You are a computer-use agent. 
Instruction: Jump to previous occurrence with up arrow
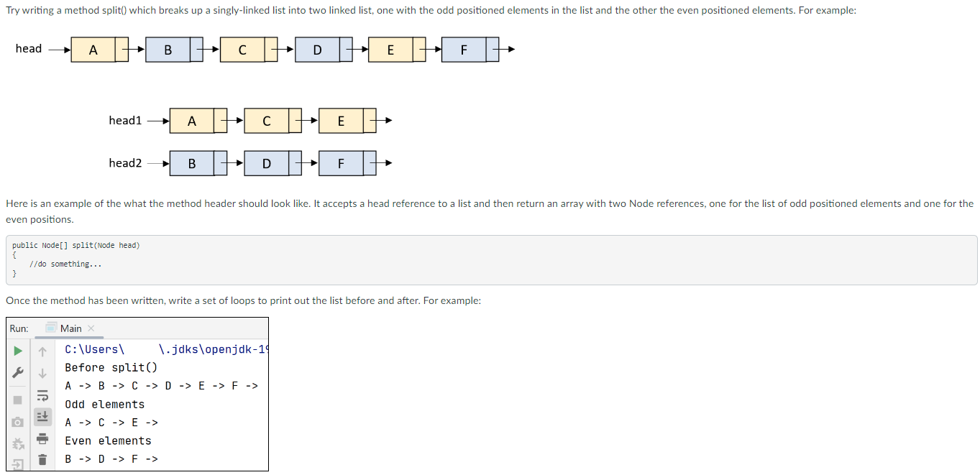[42, 351]
